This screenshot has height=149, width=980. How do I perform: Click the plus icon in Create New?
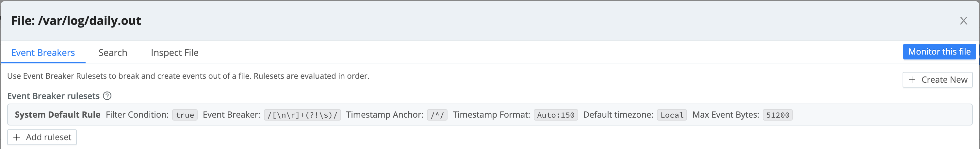912,80
